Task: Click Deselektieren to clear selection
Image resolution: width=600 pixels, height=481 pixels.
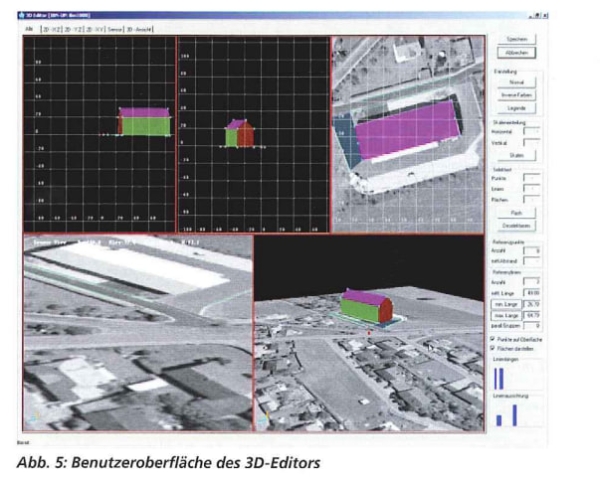Action: tap(516, 226)
